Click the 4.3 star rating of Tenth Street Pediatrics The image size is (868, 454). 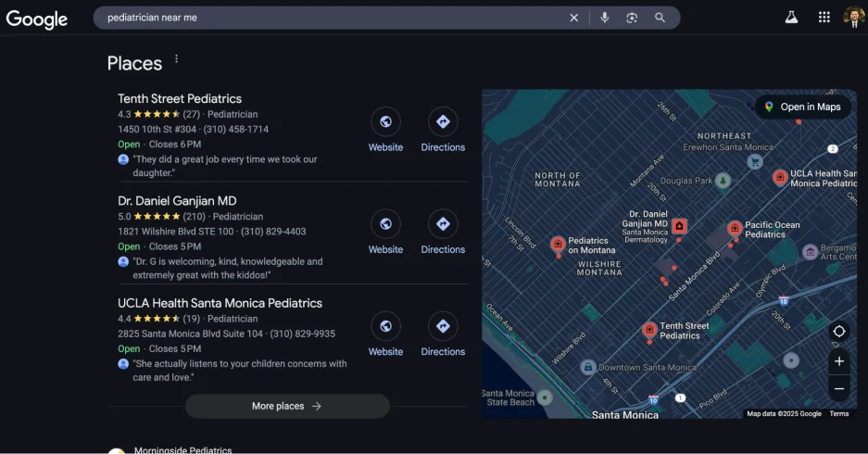click(x=159, y=114)
